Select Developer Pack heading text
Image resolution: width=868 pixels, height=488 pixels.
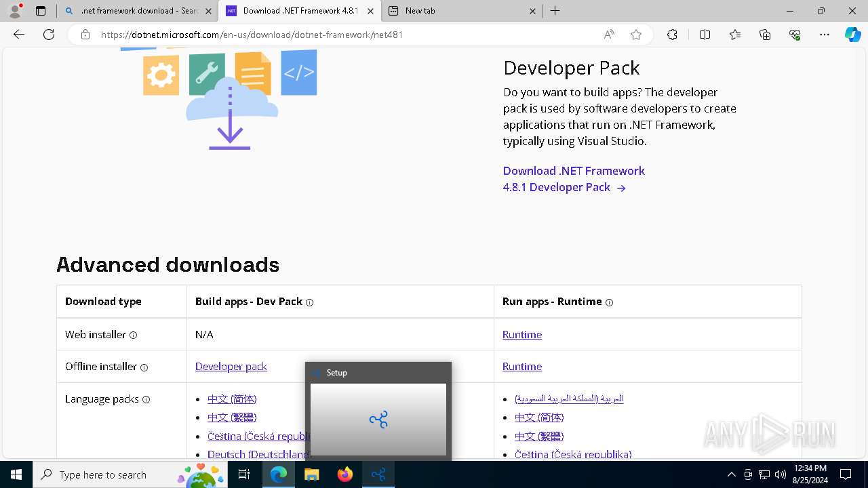(x=572, y=68)
